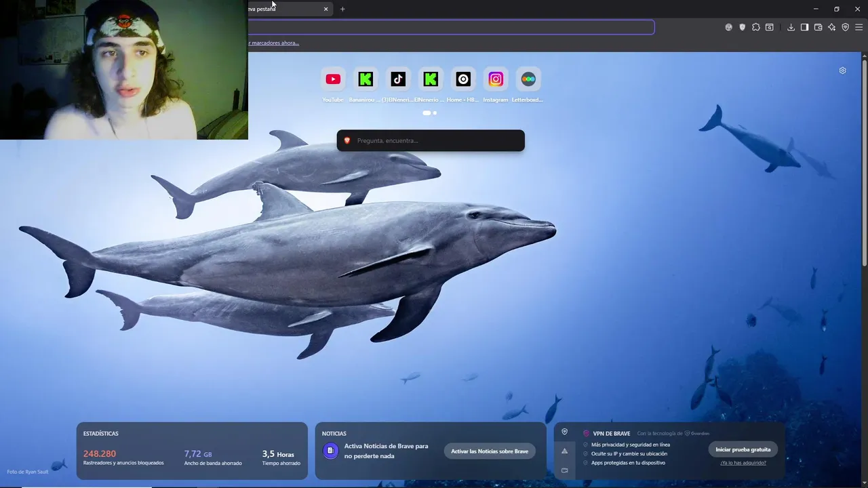
Task: Toggle the sidebar panel icon
Action: pyautogui.click(x=804, y=27)
